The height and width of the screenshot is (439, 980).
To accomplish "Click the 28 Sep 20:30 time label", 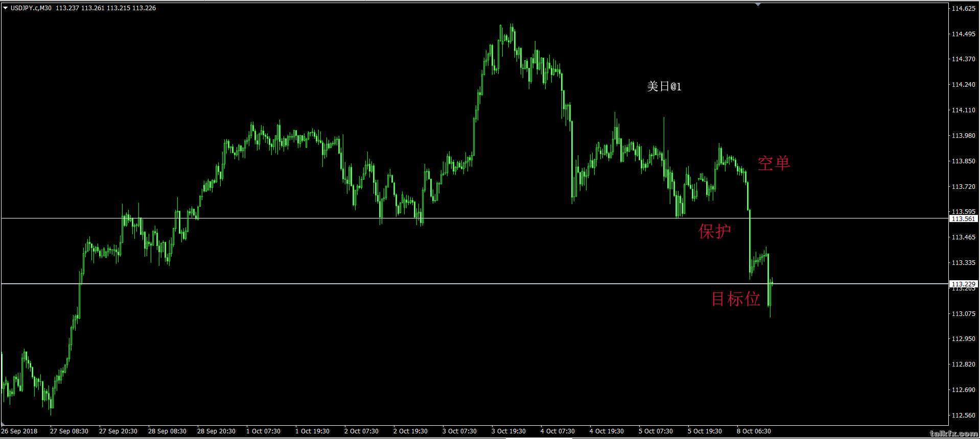I will click(x=216, y=431).
